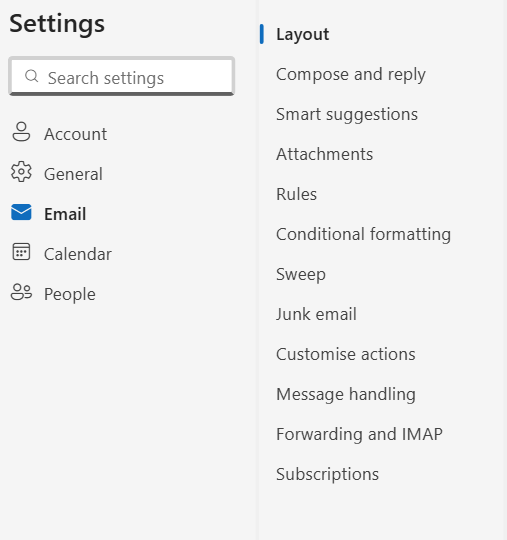The width and height of the screenshot is (507, 540).
Task: Click the People contacts icon
Action: click(21, 292)
